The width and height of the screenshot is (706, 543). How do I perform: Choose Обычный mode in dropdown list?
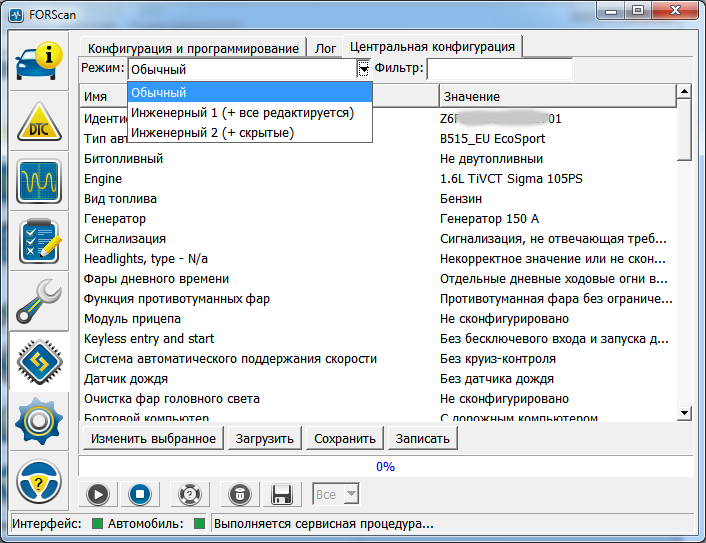coord(250,92)
